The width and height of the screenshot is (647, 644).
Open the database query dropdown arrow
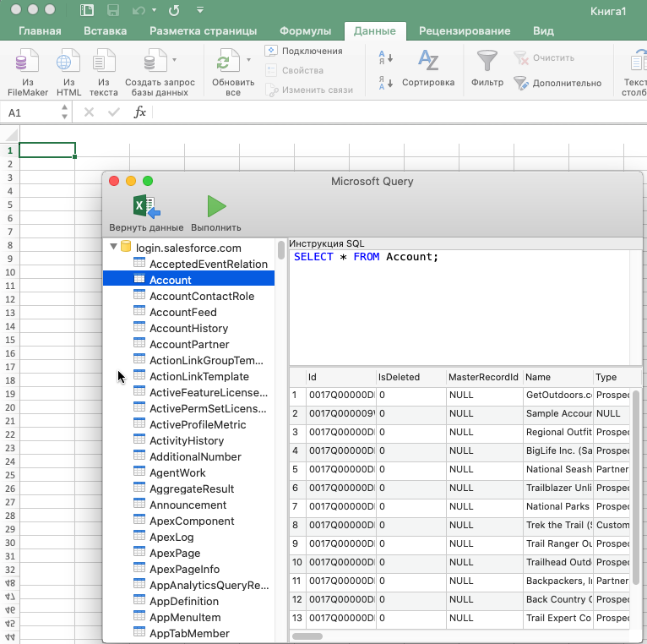(x=175, y=60)
